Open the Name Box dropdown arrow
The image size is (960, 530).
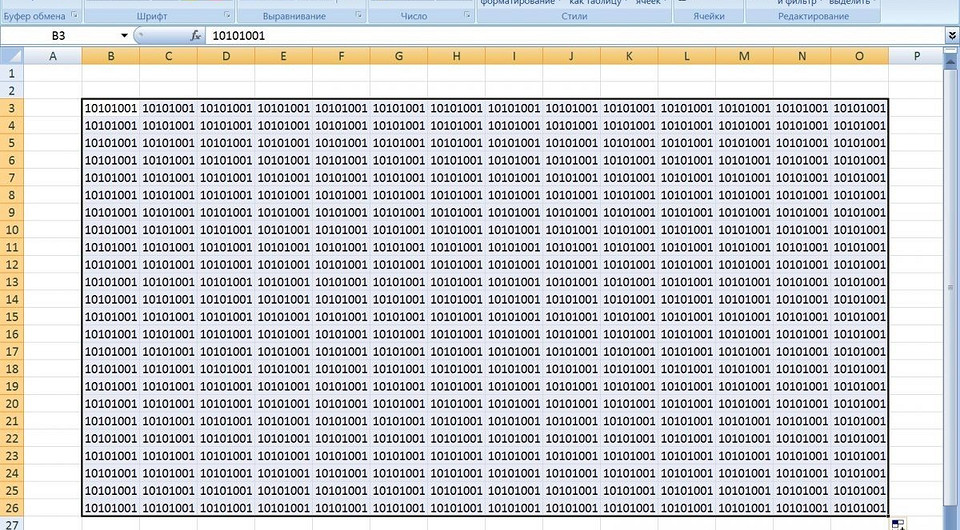pyautogui.click(x=124, y=35)
